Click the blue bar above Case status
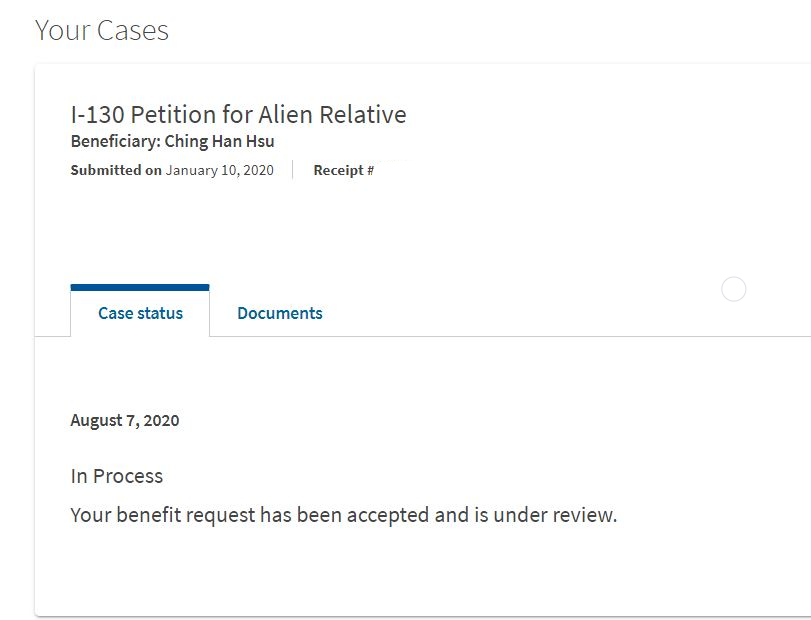The height and width of the screenshot is (620, 811). (x=140, y=288)
